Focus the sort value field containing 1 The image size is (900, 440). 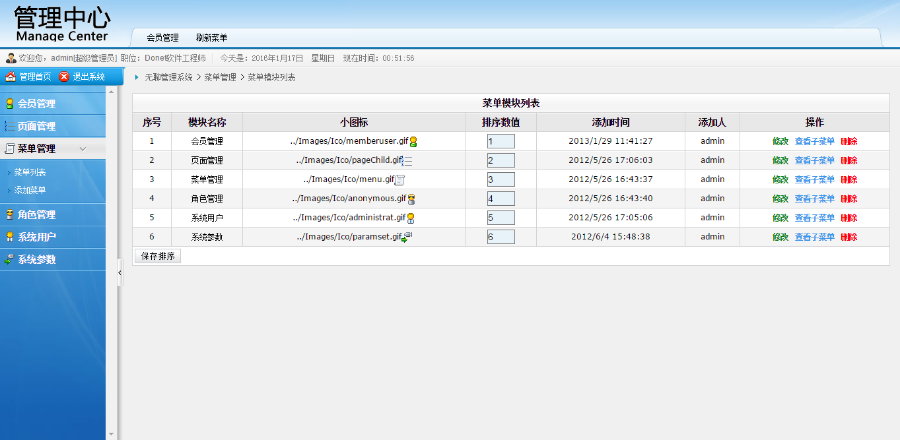pyautogui.click(x=501, y=141)
